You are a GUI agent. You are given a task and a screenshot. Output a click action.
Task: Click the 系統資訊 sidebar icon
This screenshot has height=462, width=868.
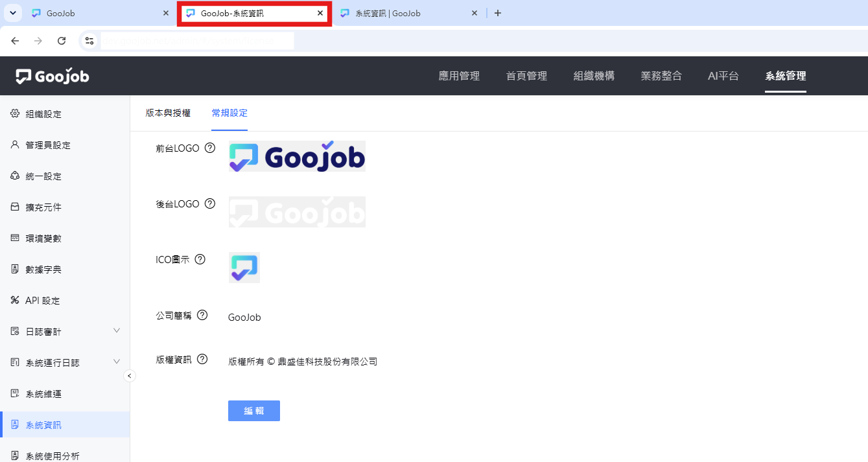click(x=15, y=425)
